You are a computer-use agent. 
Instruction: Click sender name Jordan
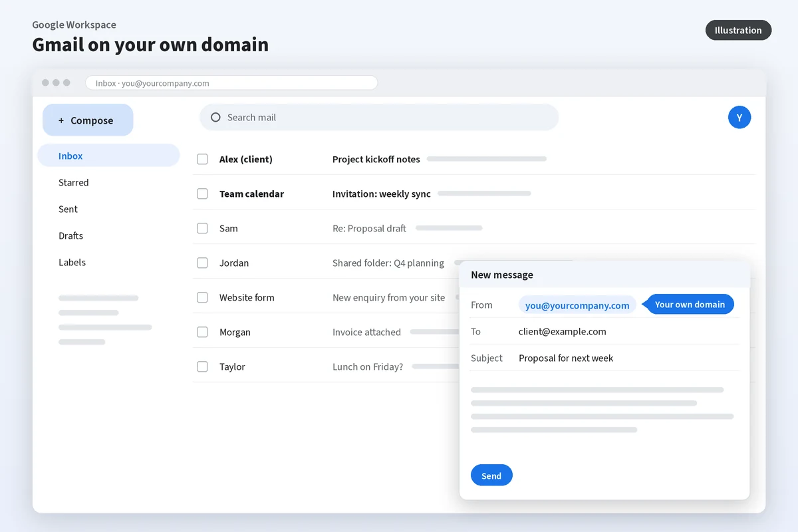pos(234,263)
